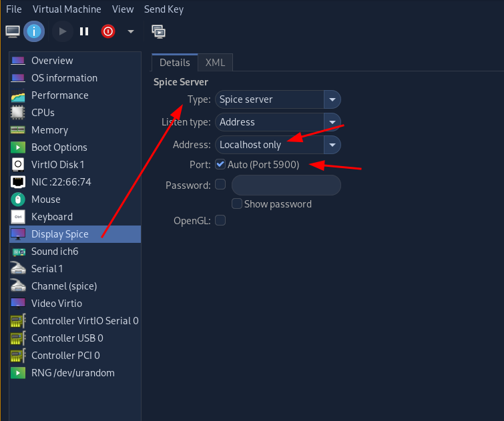Open the File menu
Viewport: 504px width, 421px height.
(14, 9)
